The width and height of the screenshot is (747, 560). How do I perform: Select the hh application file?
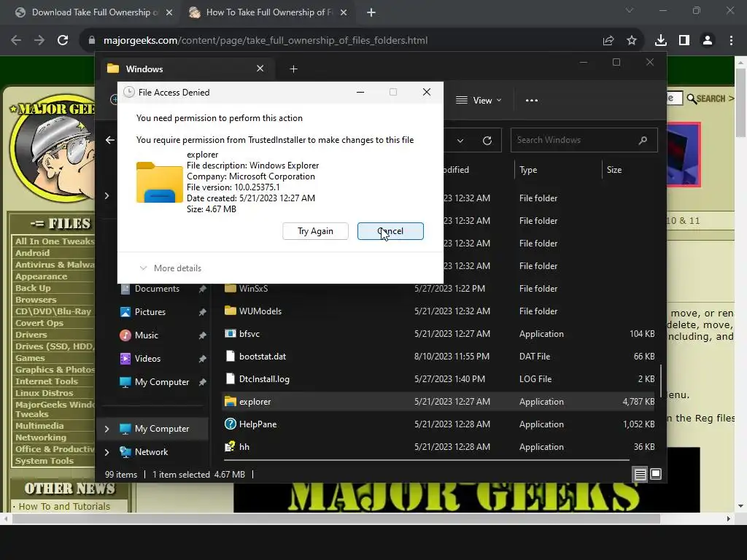click(438, 447)
